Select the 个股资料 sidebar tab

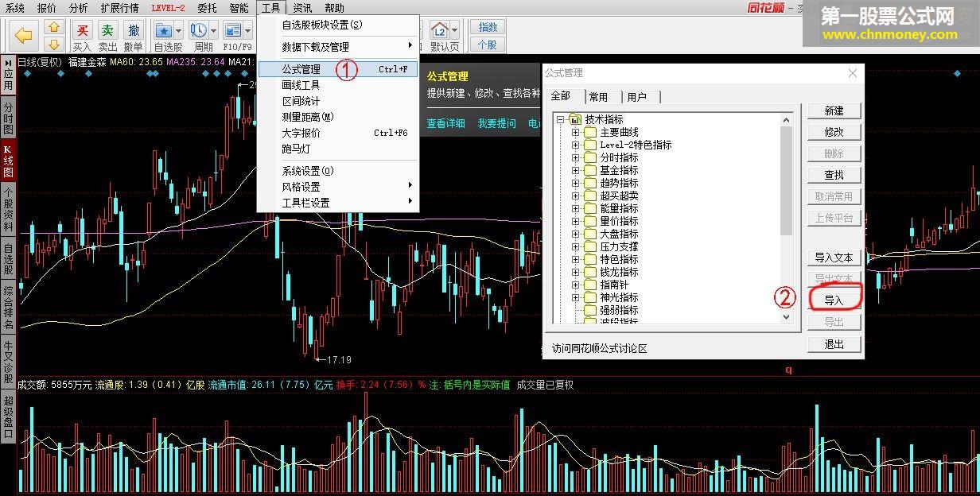[x=8, y=209]
